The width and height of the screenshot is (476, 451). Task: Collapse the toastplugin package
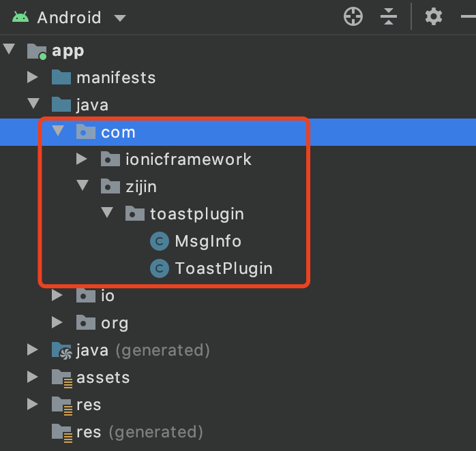107,213
